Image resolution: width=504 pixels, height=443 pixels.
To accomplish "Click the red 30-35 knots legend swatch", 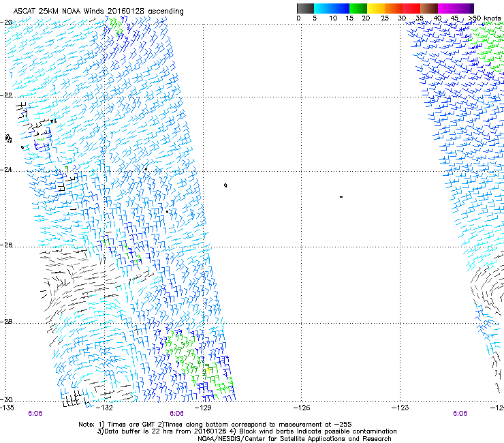I will (411, 8).
